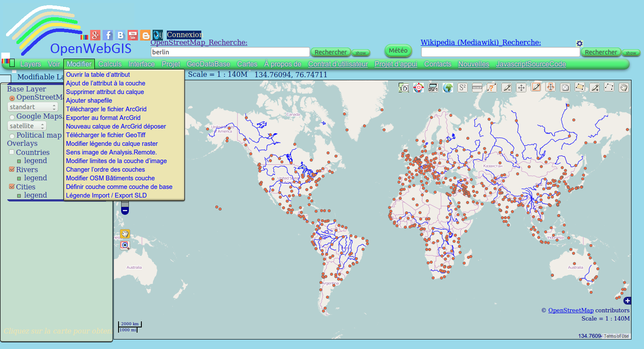Screen dimensions: 644x349
Task: Click the OSM data tool icon
Action: pyautogui.click(x=433, y=88)
